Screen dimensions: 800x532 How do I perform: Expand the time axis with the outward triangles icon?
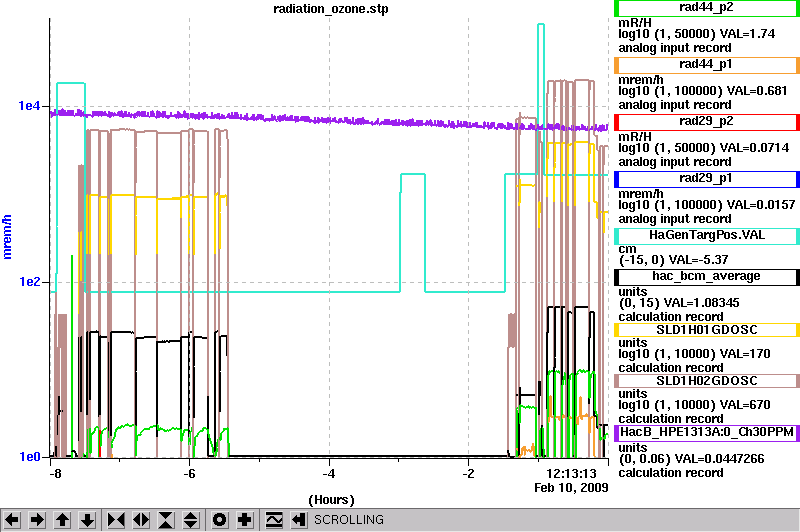(x=141, y=520)
